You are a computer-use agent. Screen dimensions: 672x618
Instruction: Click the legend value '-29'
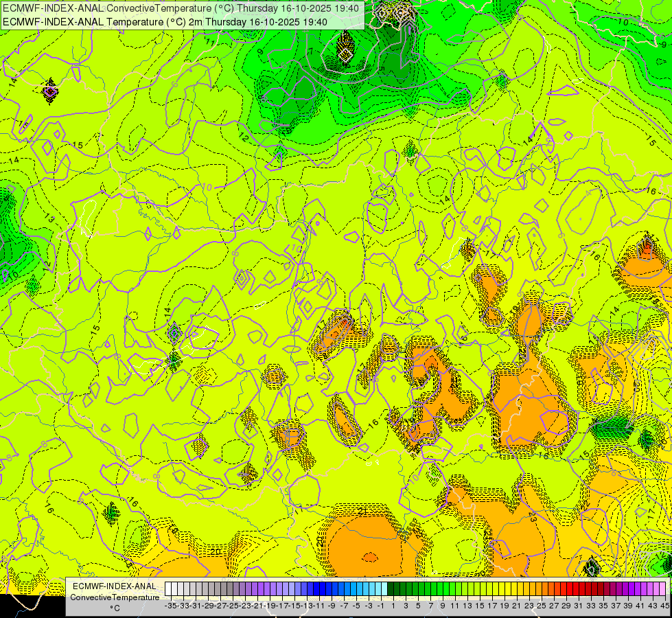coord(208,606)
